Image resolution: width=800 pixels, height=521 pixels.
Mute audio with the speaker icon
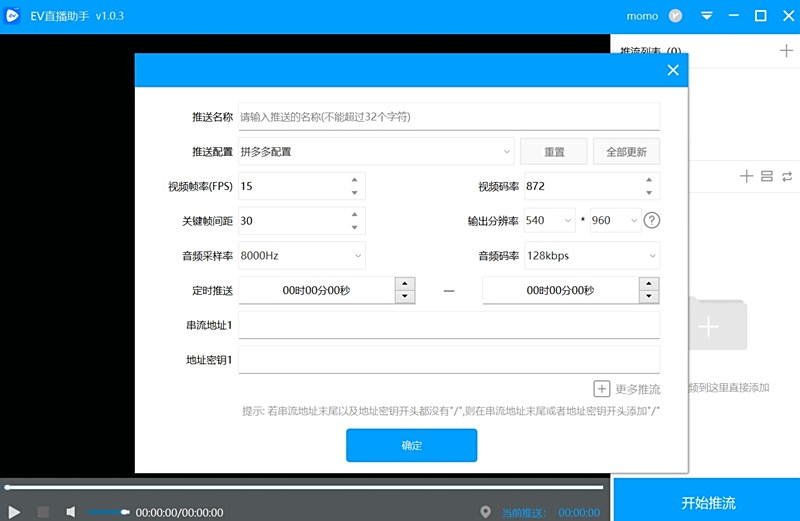click(x=71, y=512)
